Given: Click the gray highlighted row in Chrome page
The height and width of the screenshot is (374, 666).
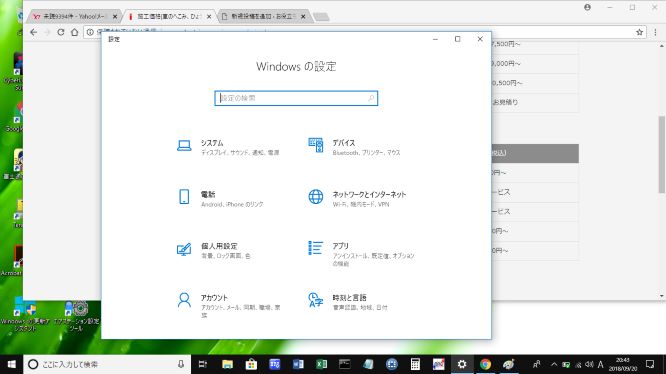Looking at the screenshot, I should (535, 153).
